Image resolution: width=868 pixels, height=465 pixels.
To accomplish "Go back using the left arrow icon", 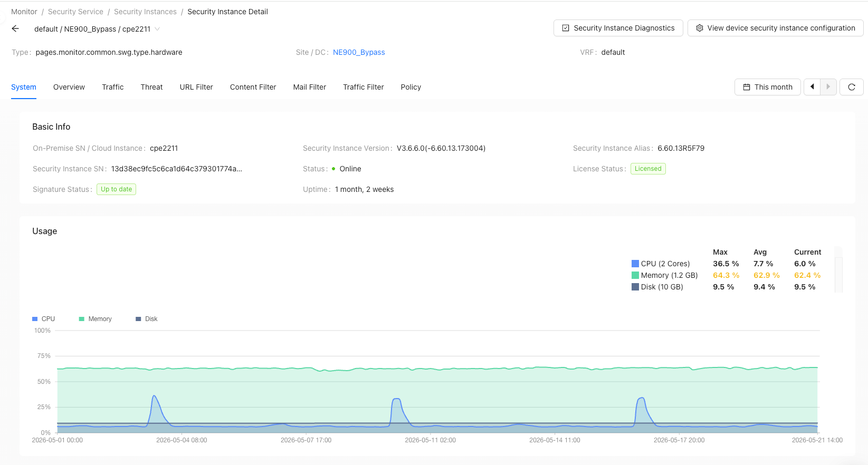I will coord(15,29).
